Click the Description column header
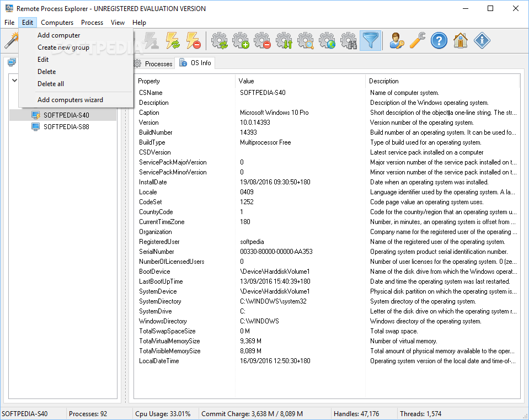529x420 pixels. pyautogui.click(x=442, y=81)
